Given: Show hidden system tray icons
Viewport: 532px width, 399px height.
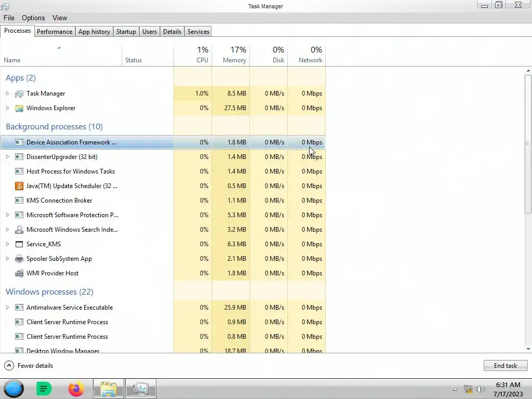Looking at the screenshot, I should pyautogui.click(x=455, y=389).
